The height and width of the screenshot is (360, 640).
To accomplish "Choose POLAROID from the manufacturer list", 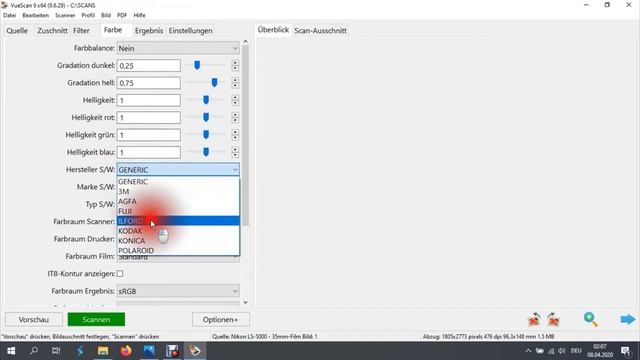I will (178, 250).
